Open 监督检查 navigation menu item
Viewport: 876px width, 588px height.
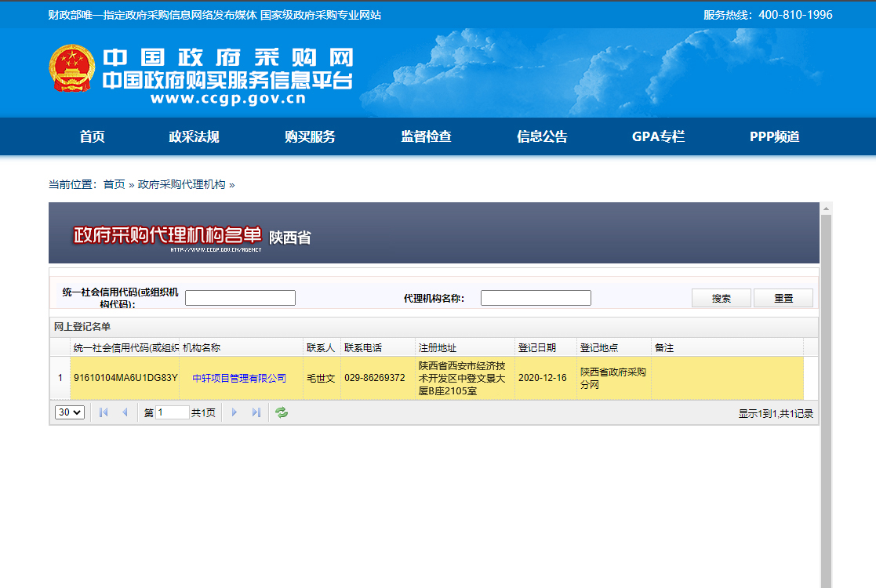pyautogui.click(x=426, y=136)
